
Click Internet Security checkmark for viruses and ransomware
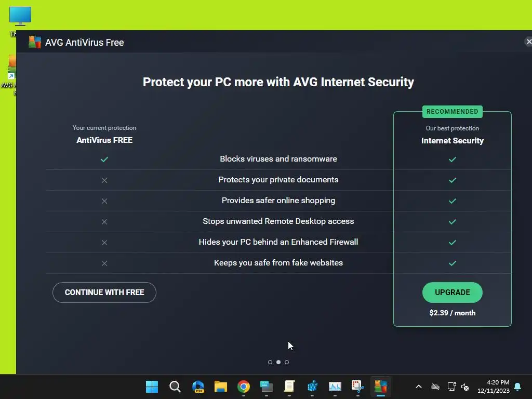(453, 159)
